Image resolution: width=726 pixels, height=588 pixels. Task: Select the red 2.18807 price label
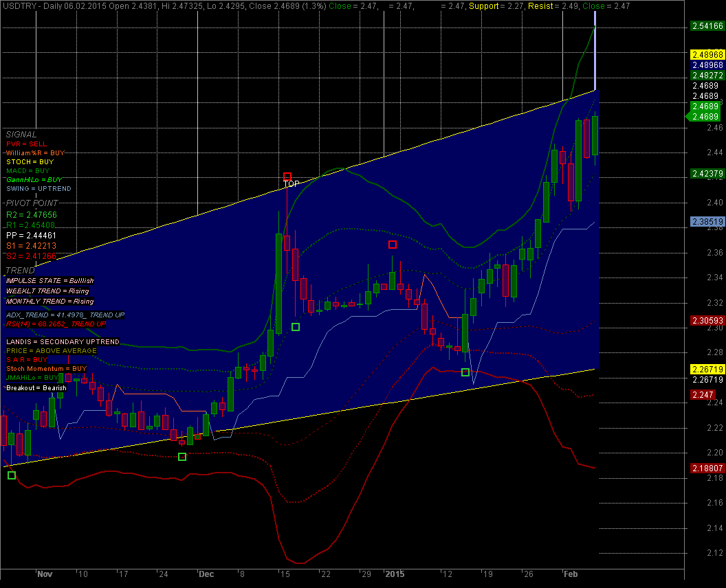[706, 468]
